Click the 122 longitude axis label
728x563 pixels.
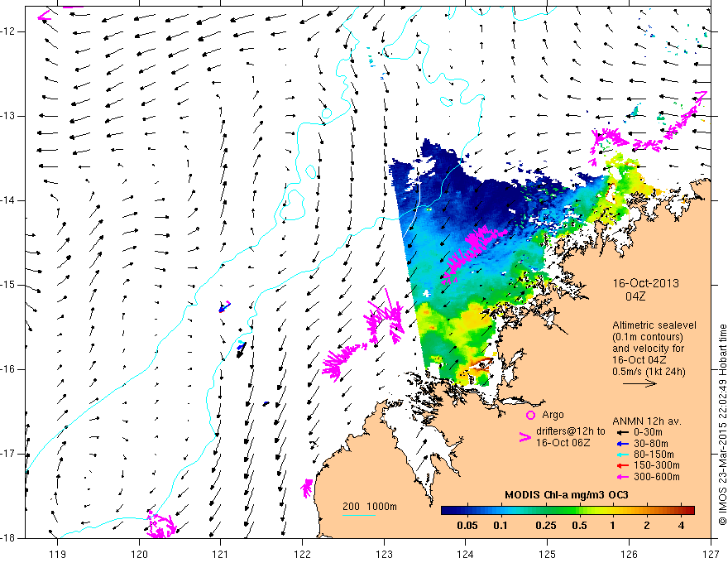[302, 554]
